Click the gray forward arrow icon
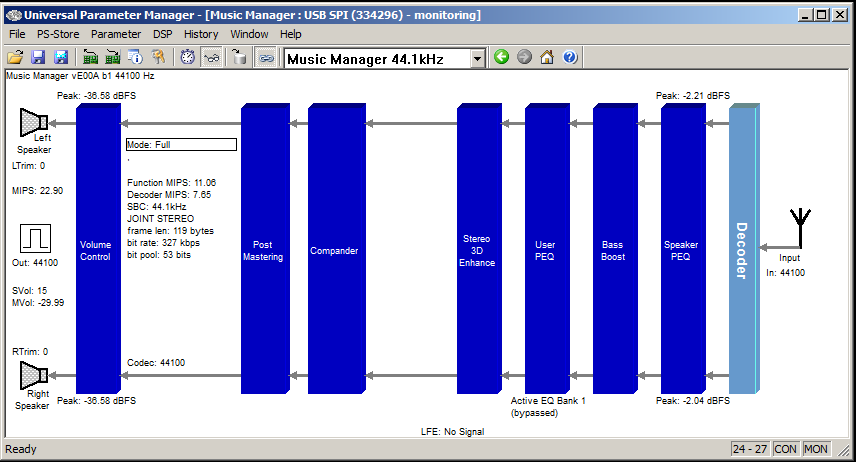856x462 pixels. (524, 58)
